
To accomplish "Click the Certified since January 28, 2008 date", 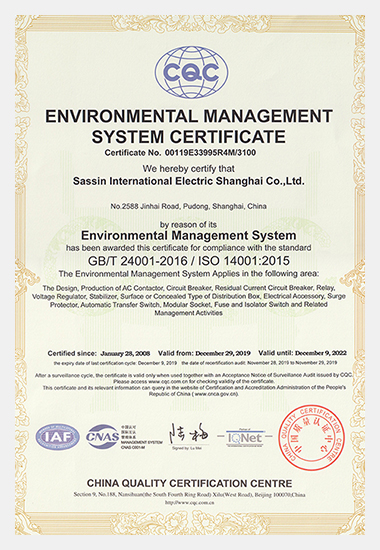I will [x=99, y=353].
